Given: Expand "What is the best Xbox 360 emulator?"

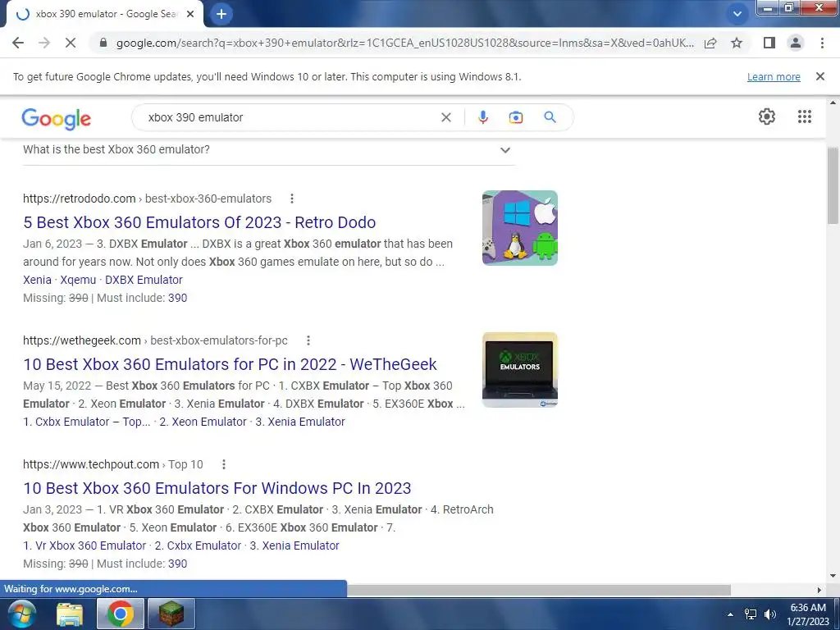Looking at the screenshot, I should tap(268, 150).
